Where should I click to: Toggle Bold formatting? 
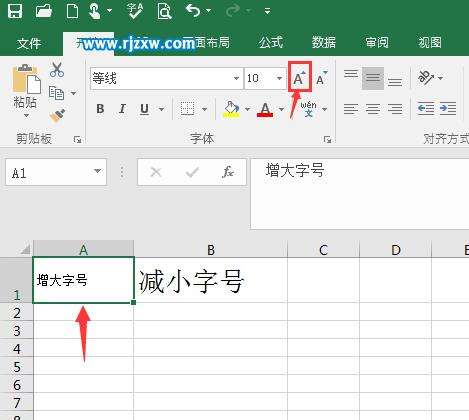click(100, 109)
